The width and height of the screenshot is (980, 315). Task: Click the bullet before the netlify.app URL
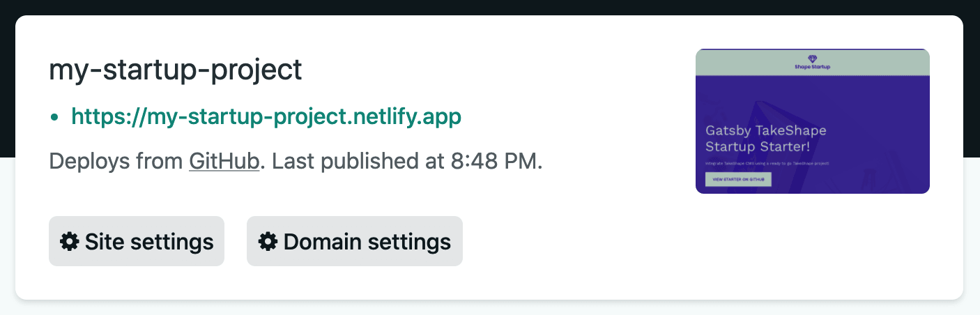[54, 117]
